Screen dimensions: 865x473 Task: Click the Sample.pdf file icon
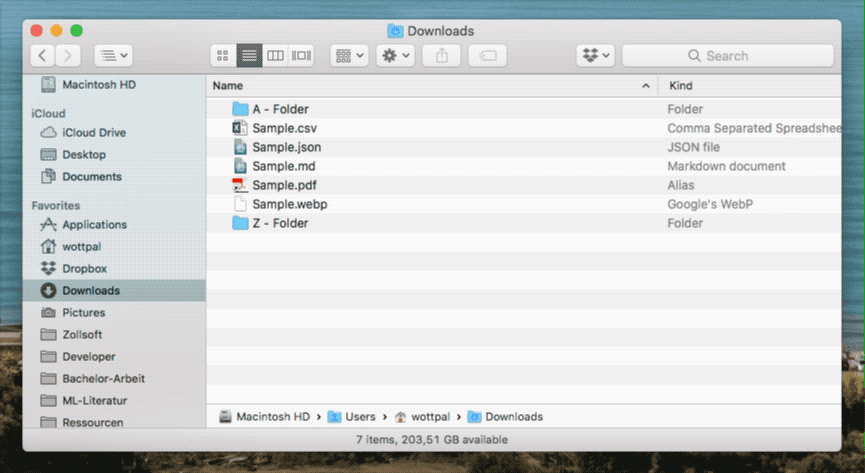click(240, 185)
